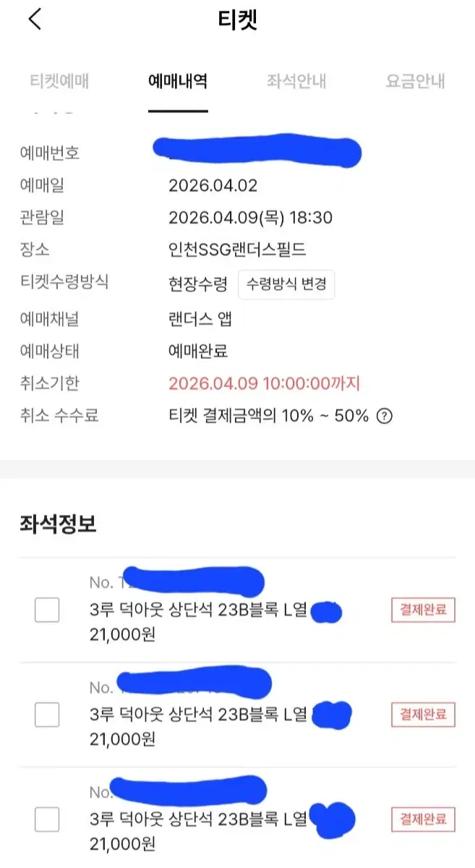The height and width of the screenshot is (868, 475).
Task: Check the second seat ticket checkbox
Action: 47,715
